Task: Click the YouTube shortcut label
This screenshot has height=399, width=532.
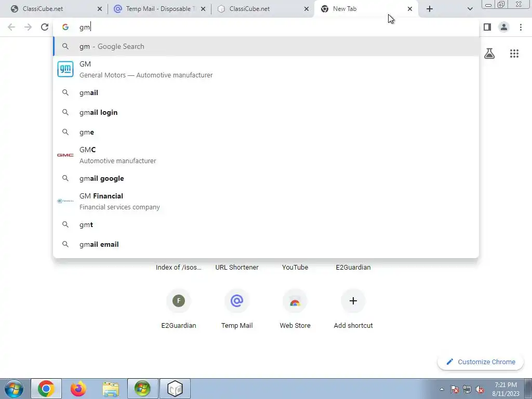Action: [x=295, y=268]
